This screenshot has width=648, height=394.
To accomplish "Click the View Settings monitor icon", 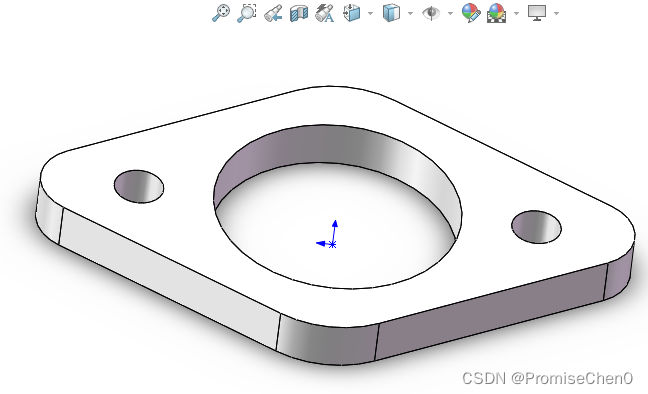I will point(537,13).
